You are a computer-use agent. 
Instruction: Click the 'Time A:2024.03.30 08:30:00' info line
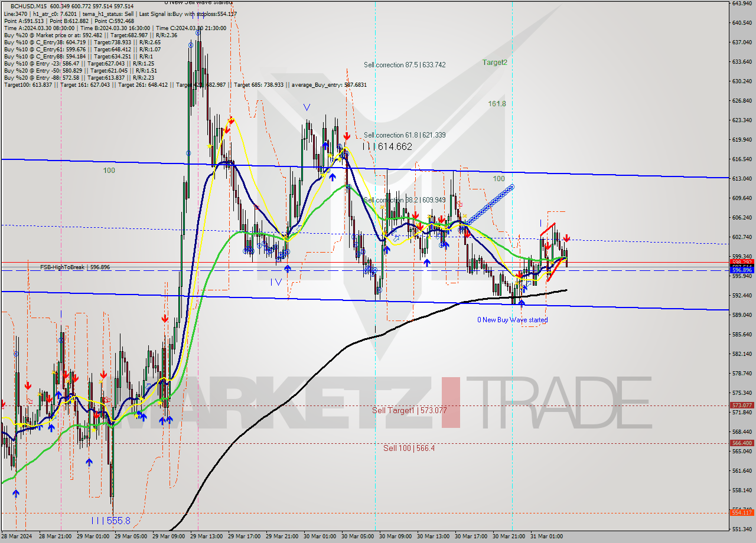115,28
